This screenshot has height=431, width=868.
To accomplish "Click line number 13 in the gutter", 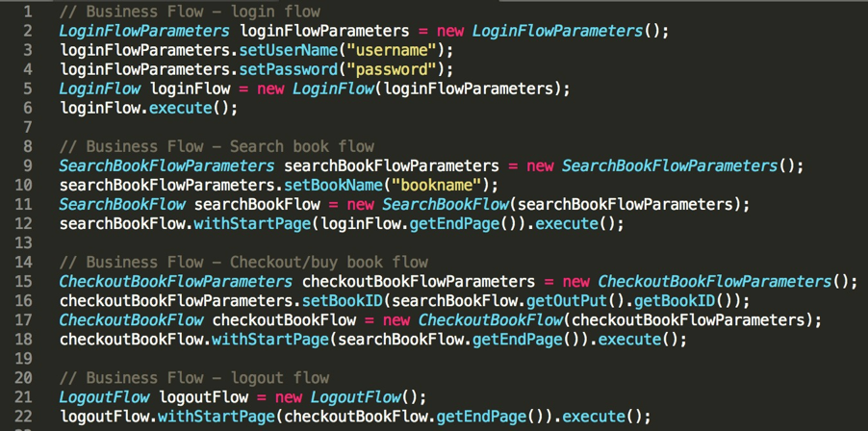I will (23, 242).
